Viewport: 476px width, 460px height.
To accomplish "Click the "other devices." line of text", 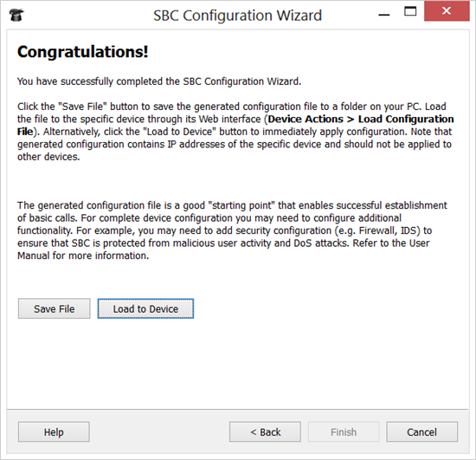I will tap(48, 157).
